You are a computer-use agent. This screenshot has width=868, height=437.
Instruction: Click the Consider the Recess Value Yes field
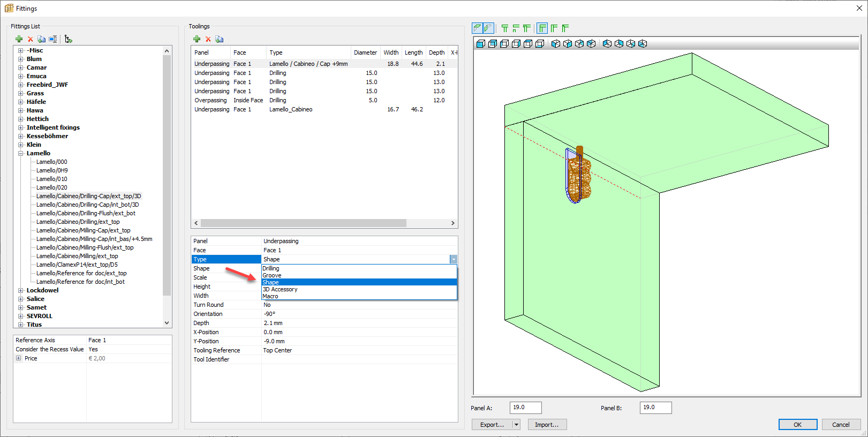tap(129, 349)
